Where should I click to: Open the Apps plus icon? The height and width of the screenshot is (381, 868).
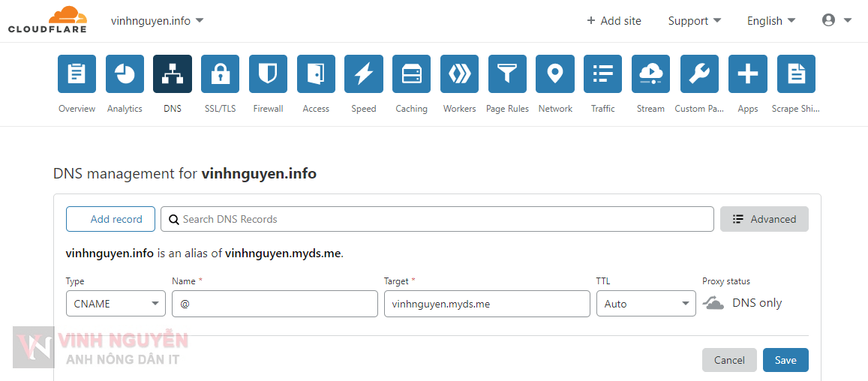point(748,73)
